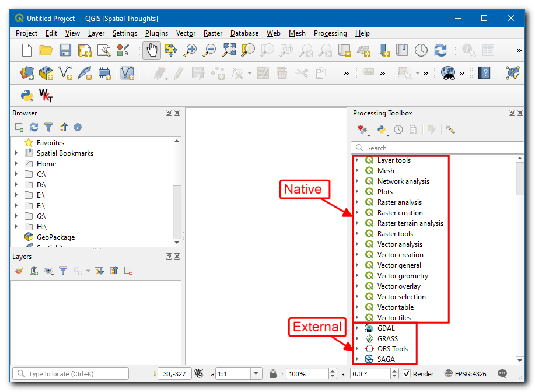
Task: Click the Pan Map hand tool
Action: (152, 51)
